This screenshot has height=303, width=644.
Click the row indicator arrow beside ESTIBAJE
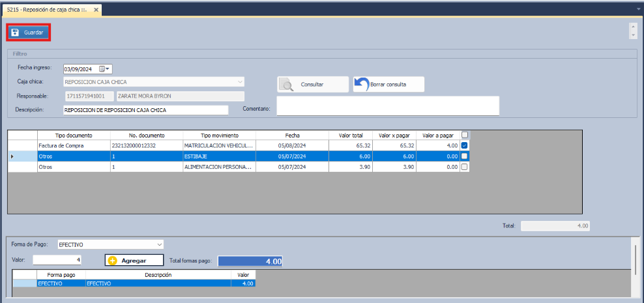pos(13,156)
